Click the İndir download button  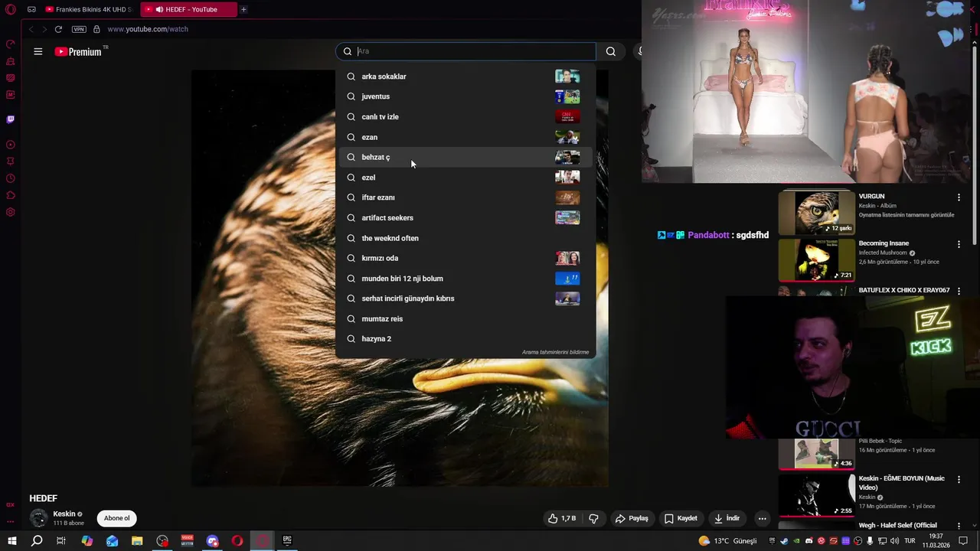click(x=727, y=518)
